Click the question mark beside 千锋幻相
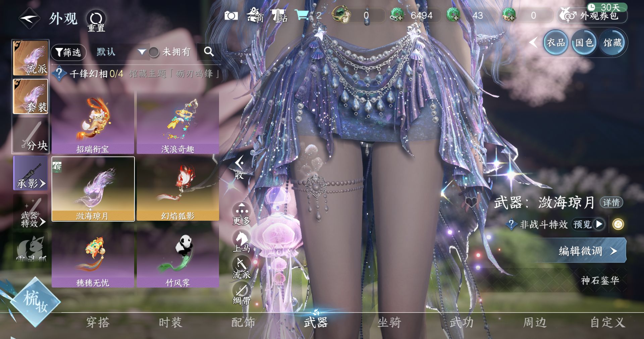The height and width of the screenshot is (339, 644). [59, 73]
